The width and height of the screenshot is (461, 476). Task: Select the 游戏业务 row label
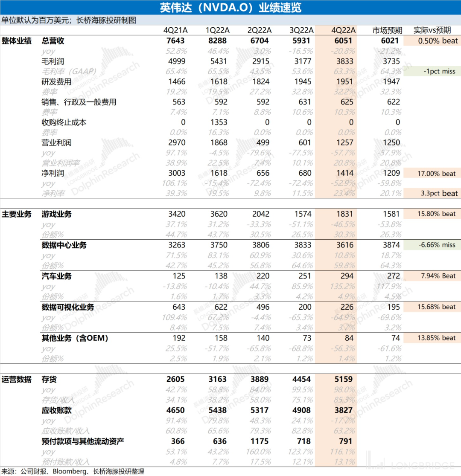[56, 214]
